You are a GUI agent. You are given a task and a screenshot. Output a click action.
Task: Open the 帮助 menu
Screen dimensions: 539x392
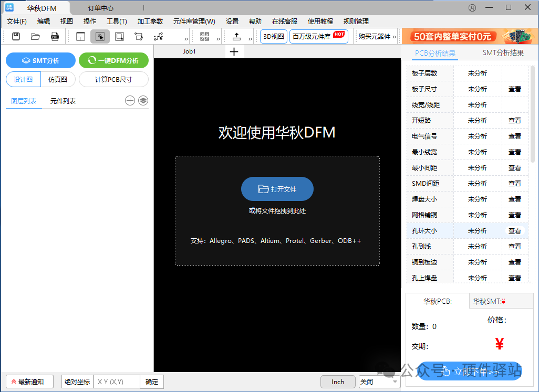tap(255, 22)
